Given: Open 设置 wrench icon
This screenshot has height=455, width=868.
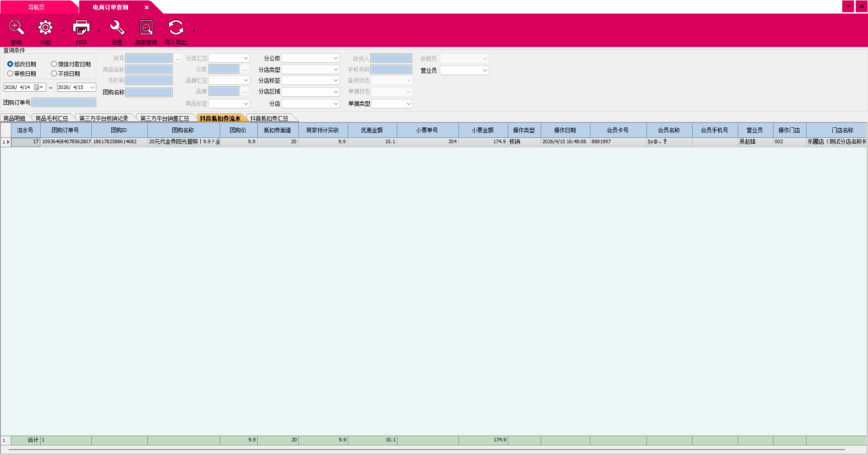Looking at the screenshot, I should pos(117,28).
